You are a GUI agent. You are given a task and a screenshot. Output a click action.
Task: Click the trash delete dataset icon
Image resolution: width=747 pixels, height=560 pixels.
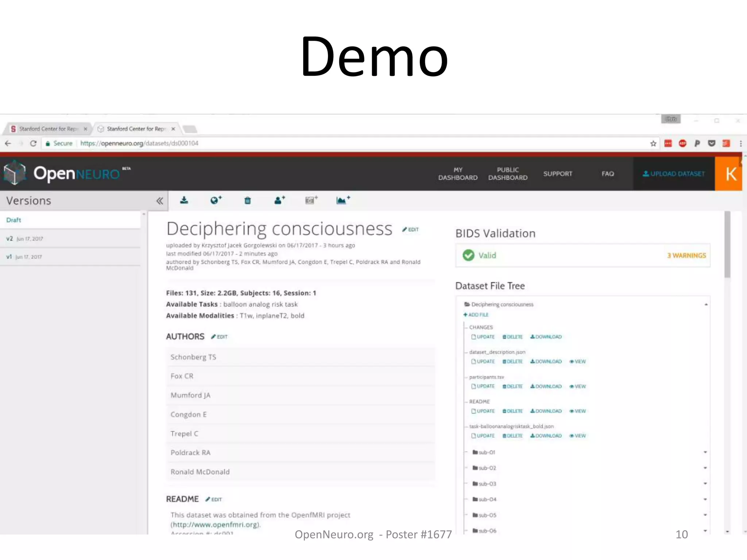click(247, 200)
